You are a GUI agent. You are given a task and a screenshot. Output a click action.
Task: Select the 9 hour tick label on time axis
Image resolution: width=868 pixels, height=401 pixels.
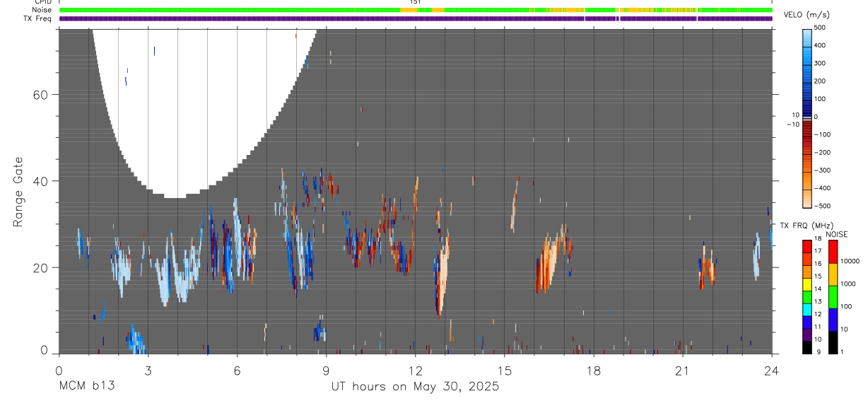click(326, 370)
